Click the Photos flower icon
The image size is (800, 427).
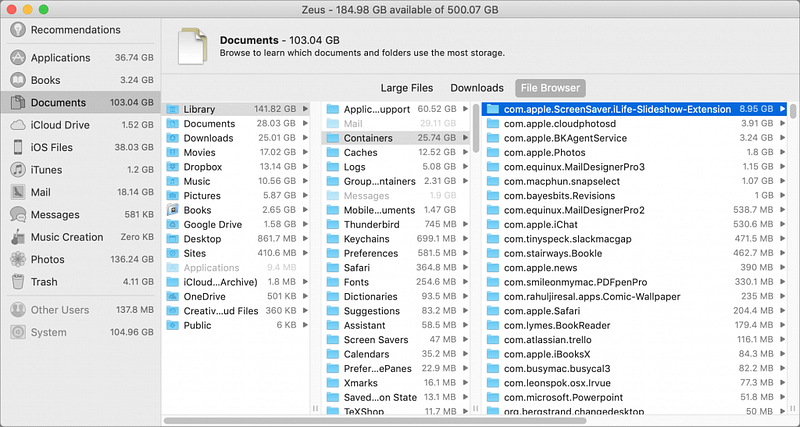click(x=18, y=260)
